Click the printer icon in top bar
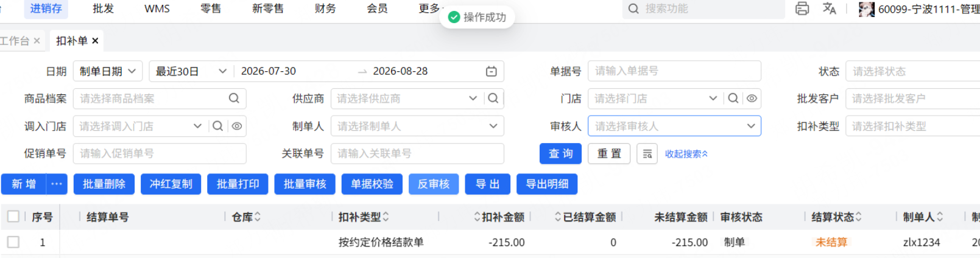Screen dimensions: 980x258 [x=802, y=9]
